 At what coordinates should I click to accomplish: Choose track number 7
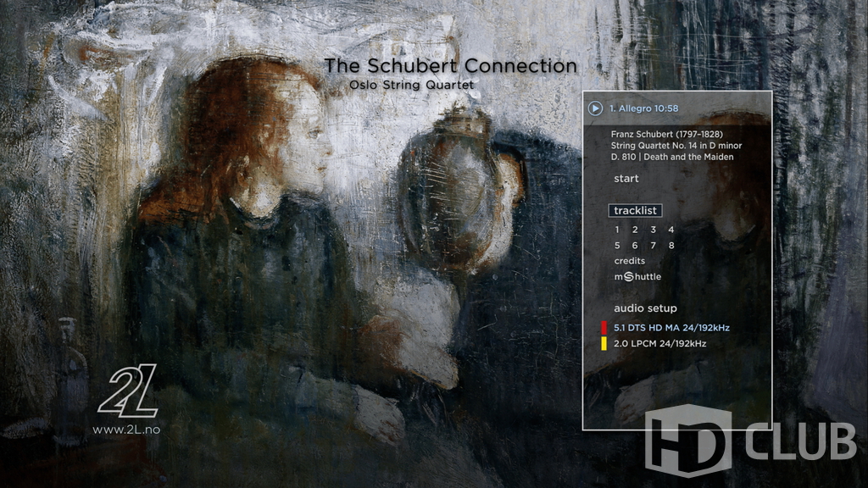pyautogui.click(x=654, y=246)
